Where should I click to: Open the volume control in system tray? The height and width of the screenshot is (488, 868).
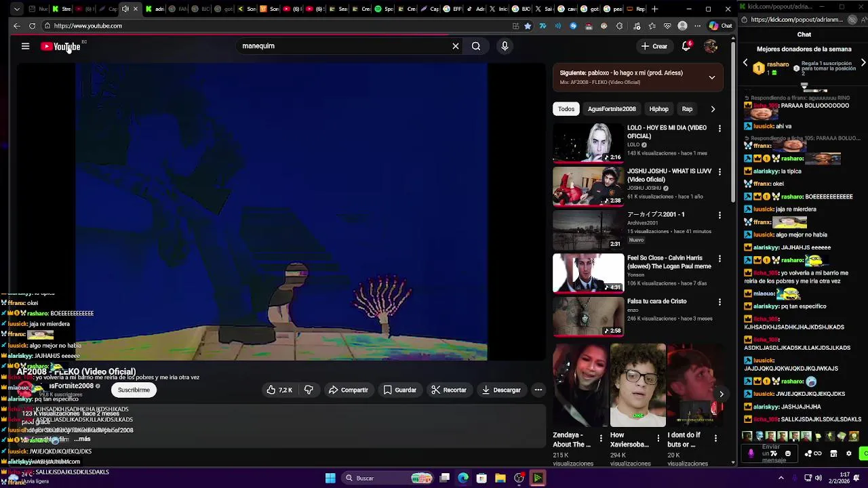pyautogui.click(x=818, y=478)
